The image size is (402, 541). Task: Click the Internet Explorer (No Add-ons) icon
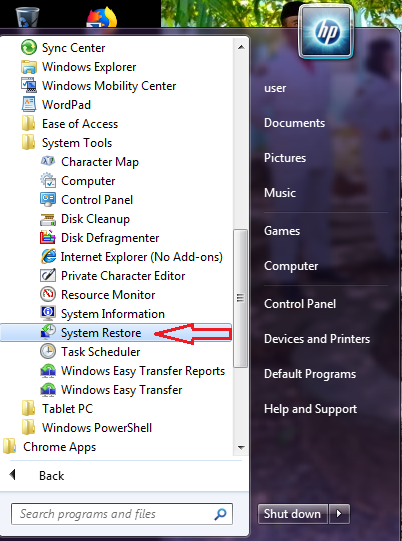(x=48, y=256)
